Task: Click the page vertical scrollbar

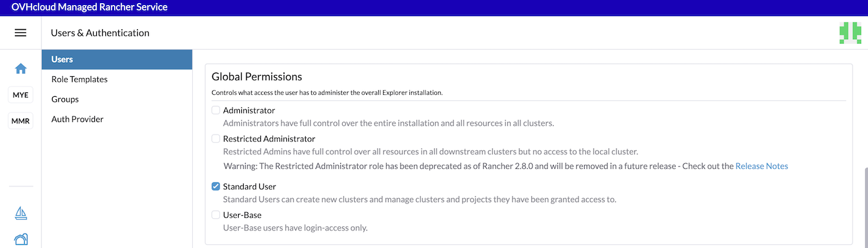Action: [865, 205]
